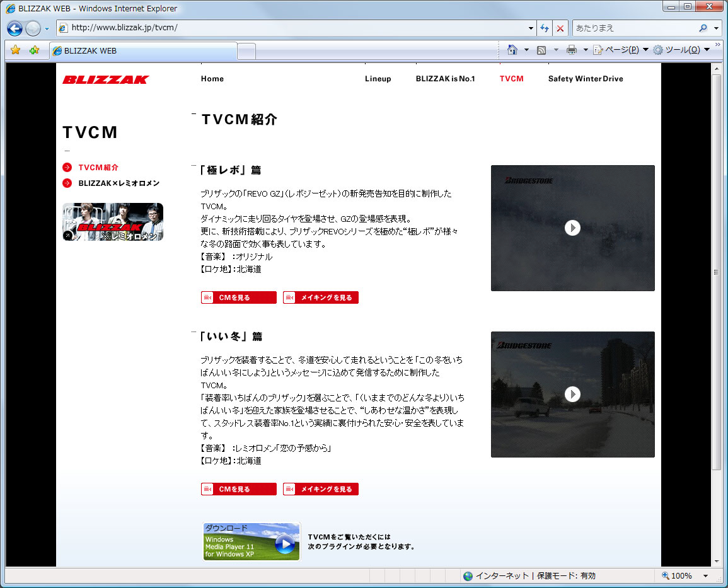This screenshot has height=588, width=728.
Task: Click the vertical scrollbar up arrow
Action: 717,69
